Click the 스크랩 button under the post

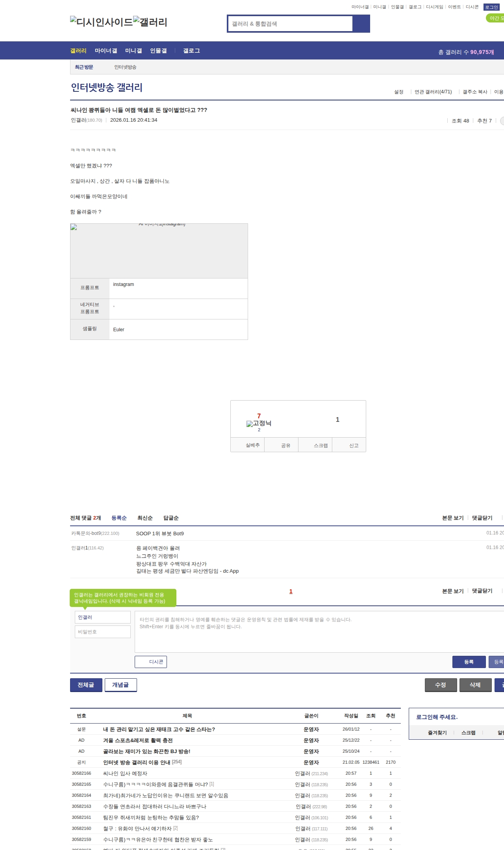click(315, 445)
